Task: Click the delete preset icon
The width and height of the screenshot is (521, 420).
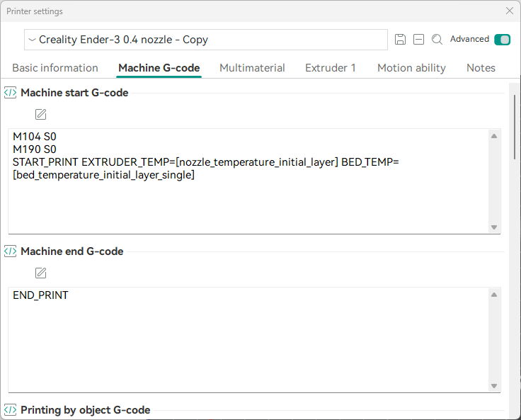Action: click(418, 40)
